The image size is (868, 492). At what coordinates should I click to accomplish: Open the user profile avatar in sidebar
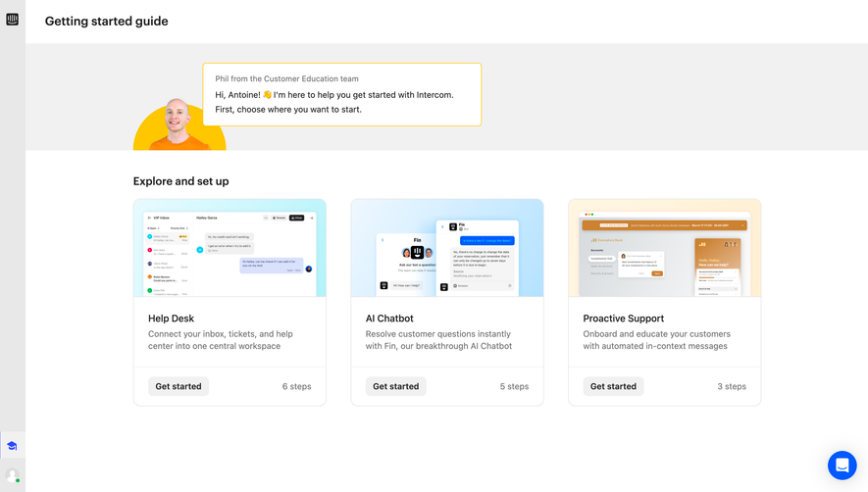click(x=12, y=475)
